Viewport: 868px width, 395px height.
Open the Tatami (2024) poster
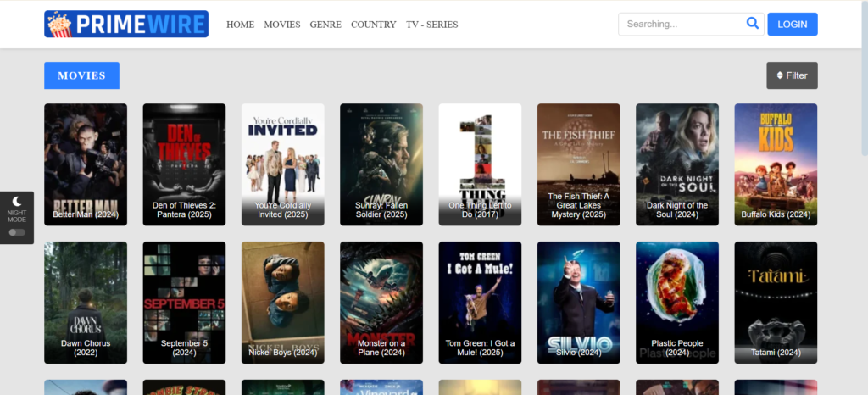pos(776,303)
